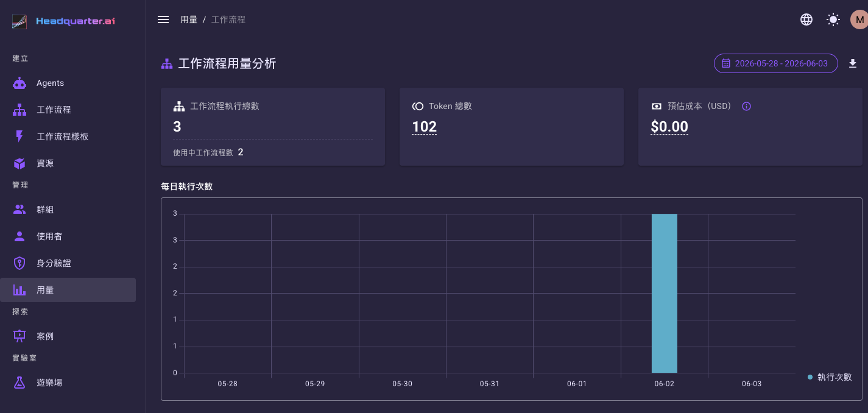Select 用量 in the sidebar

click(x=68, y=290)
